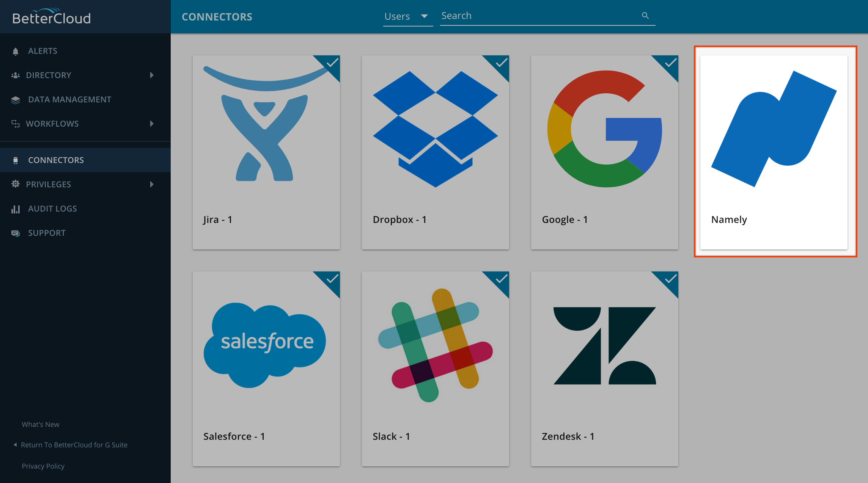Click the Audit Logs bar chart icon
The image size is (868, 483).
[16, 209]
